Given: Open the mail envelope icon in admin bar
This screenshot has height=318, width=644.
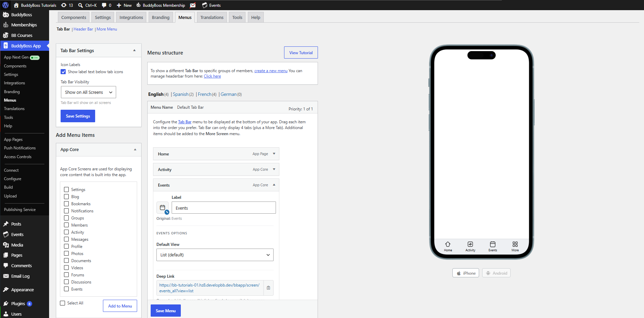Looking at the screenshot, I should [193, 5].
